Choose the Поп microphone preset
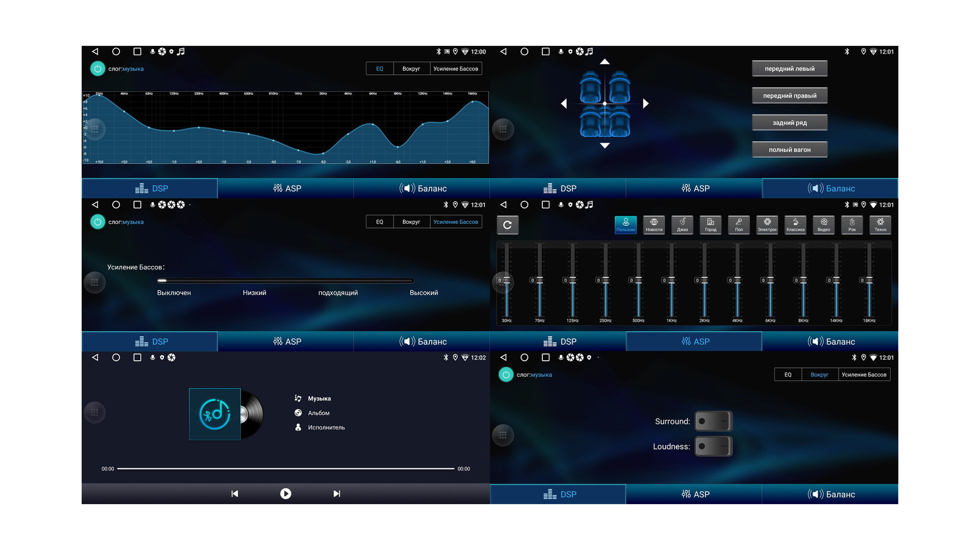This screenshot has height=550, width=980. click(739, 224)
